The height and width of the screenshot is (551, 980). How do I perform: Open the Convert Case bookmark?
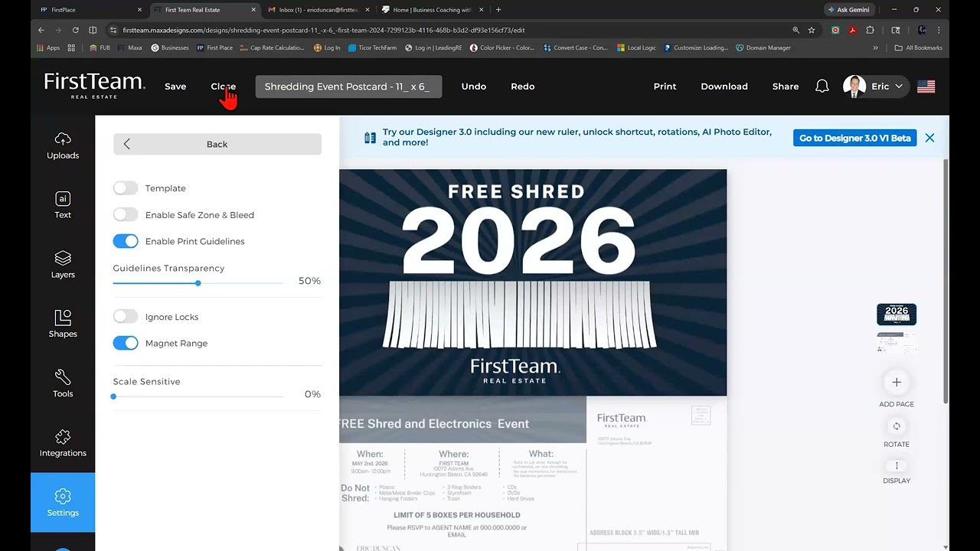(575, 47)
